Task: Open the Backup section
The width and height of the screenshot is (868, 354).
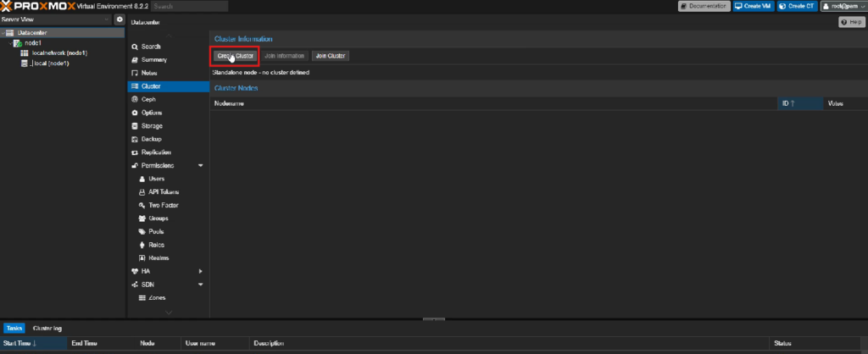Action: click(151, 139)
